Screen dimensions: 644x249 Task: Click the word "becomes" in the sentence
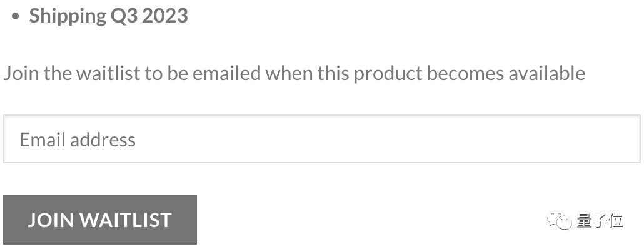tap(466, 74)
